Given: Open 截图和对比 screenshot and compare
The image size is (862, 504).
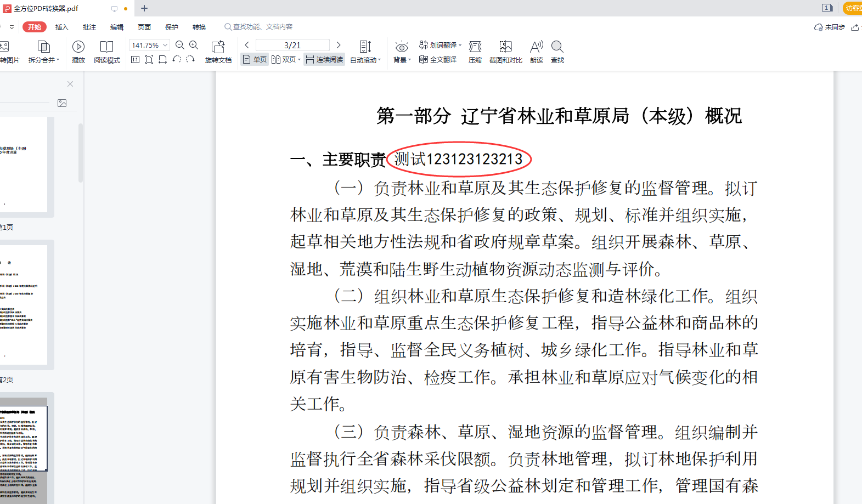Looking at the screenshot, I should 505,52.
